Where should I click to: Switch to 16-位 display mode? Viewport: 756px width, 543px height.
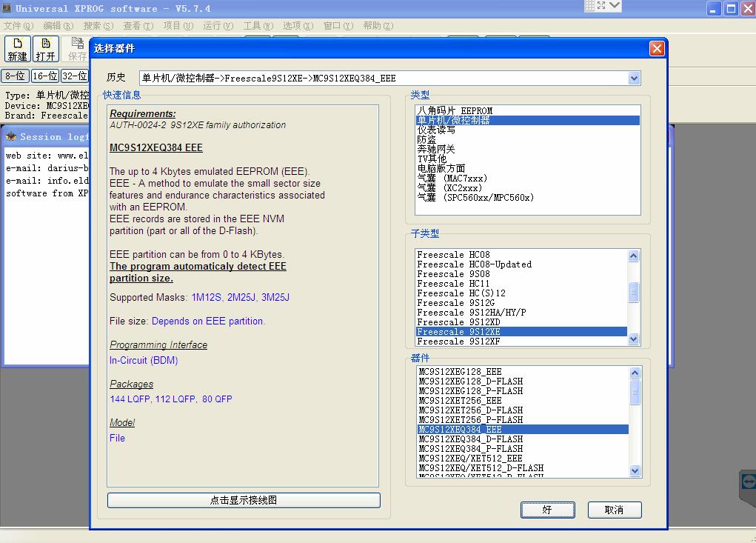[45, 76]
